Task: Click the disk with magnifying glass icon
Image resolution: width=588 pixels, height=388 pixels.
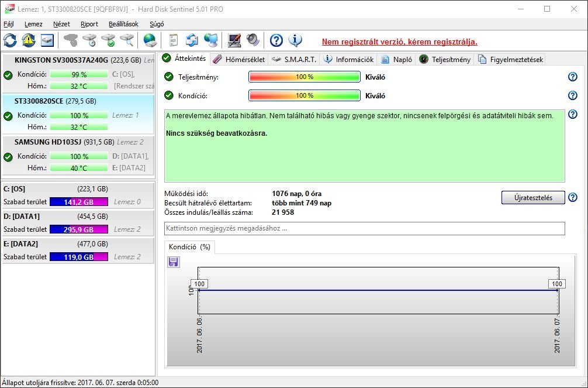Action: (127, 40)
